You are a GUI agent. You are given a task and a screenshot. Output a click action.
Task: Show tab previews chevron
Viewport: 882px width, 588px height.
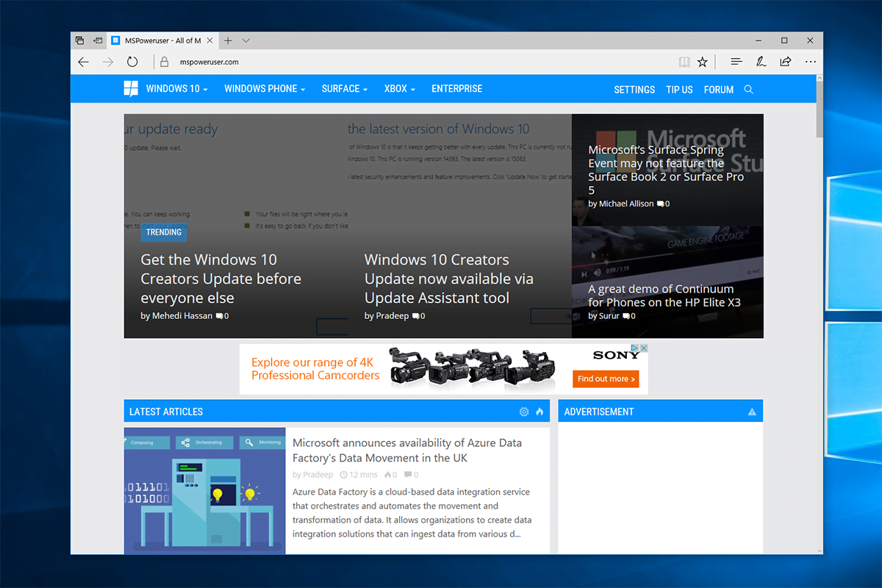(x=246, y=40)
